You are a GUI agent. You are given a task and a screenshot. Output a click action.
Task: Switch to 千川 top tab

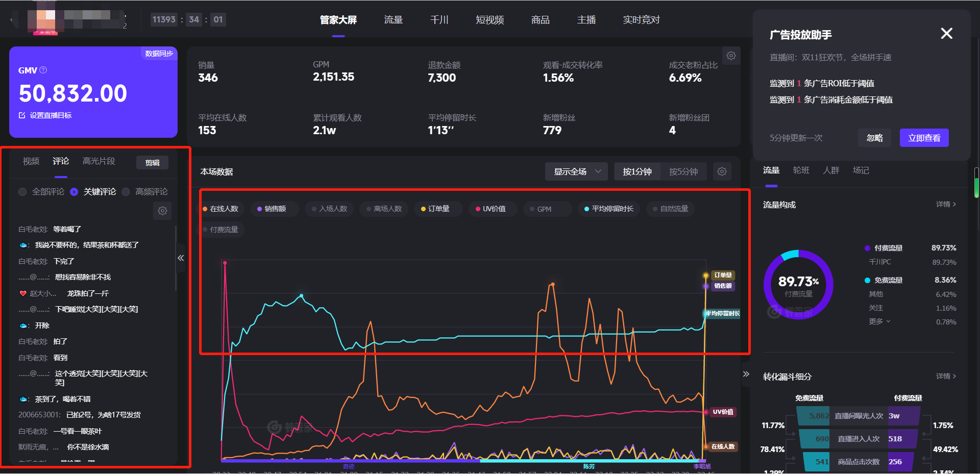point(439,20)
